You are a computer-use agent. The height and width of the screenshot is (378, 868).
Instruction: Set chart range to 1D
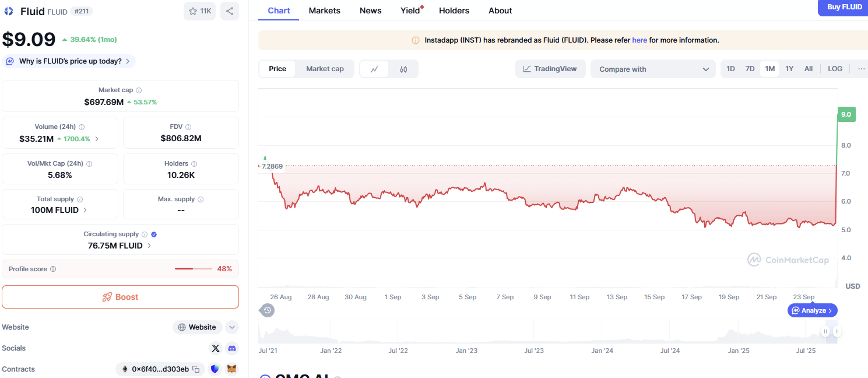tap(730, 69)
